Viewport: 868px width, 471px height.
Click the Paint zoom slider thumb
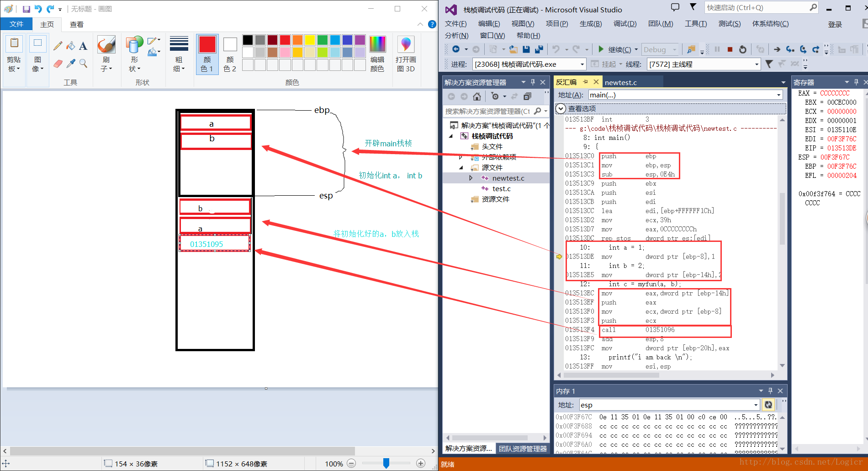(x=386, y=463)
